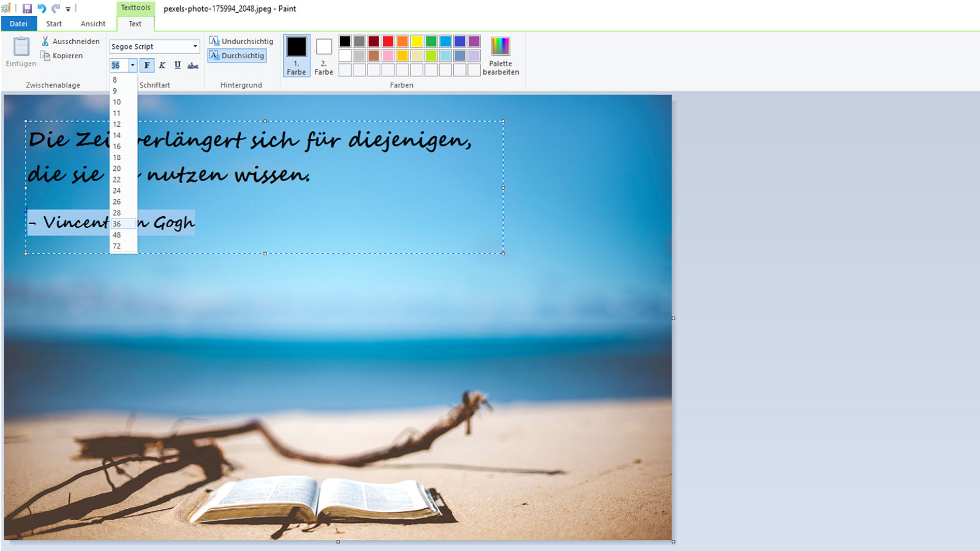This screenshot has width=980, height=551.
Task: Click the undo arrow icon
Action: [42, 9]
